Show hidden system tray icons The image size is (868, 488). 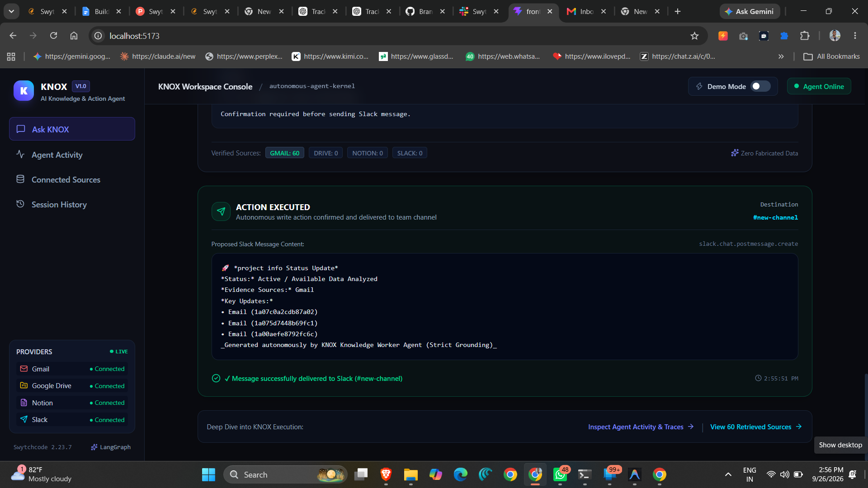pos(728,474)
